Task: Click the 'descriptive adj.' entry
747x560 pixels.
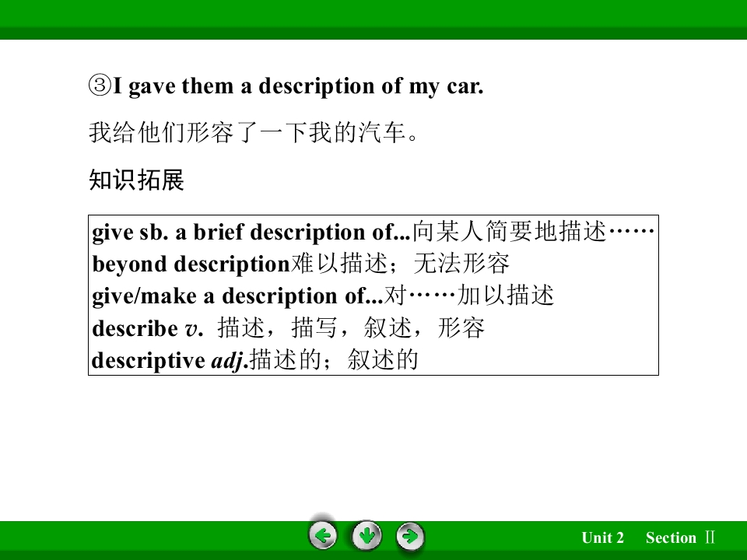Action: coord(170,360)
